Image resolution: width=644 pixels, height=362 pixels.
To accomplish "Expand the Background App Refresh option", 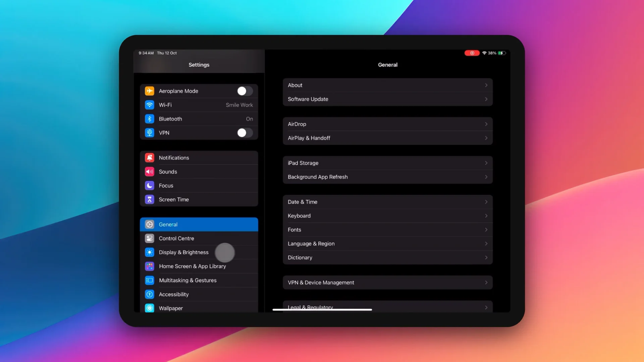I will pos(387,177).
